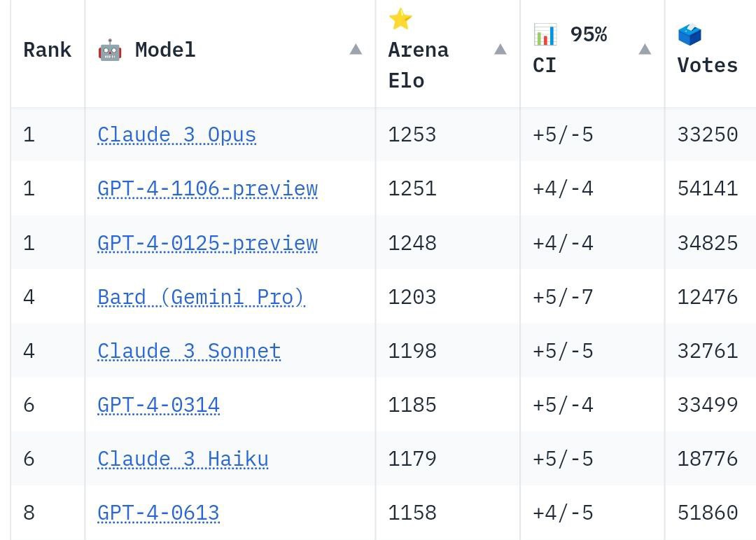
Task: Click the +5/-7 confidence interval cell
Action: point(563,297)
